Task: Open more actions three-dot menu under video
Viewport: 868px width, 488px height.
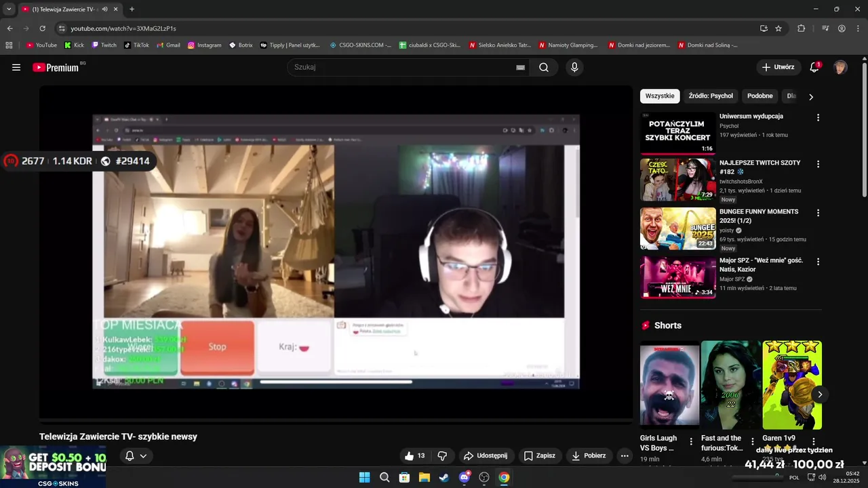Action: click(625, 456)
